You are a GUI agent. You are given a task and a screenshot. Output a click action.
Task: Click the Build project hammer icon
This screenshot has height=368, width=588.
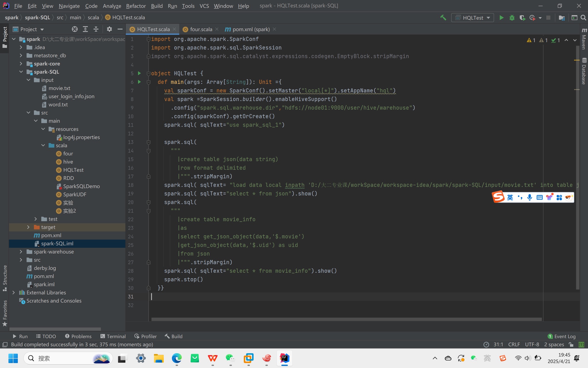(x=443, y=18)
